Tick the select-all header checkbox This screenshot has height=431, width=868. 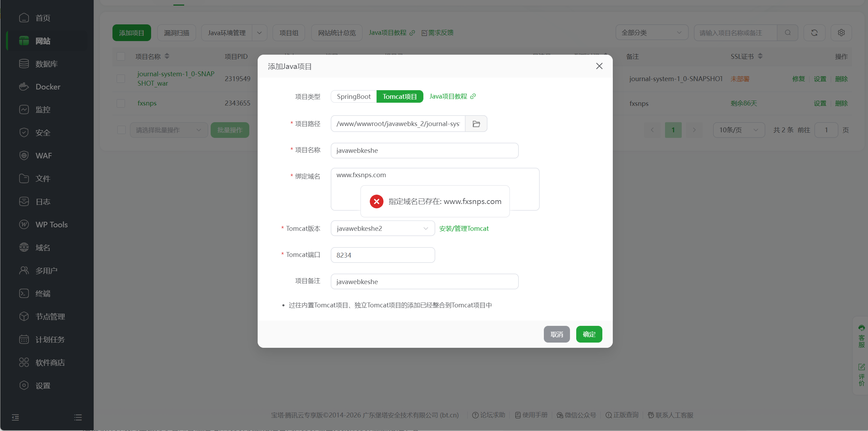click(121, 56)
